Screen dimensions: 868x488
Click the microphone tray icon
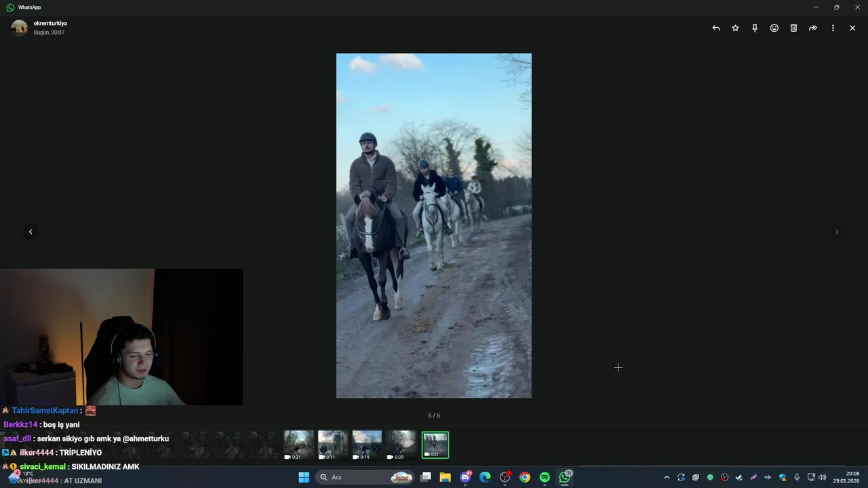(797, 477)
